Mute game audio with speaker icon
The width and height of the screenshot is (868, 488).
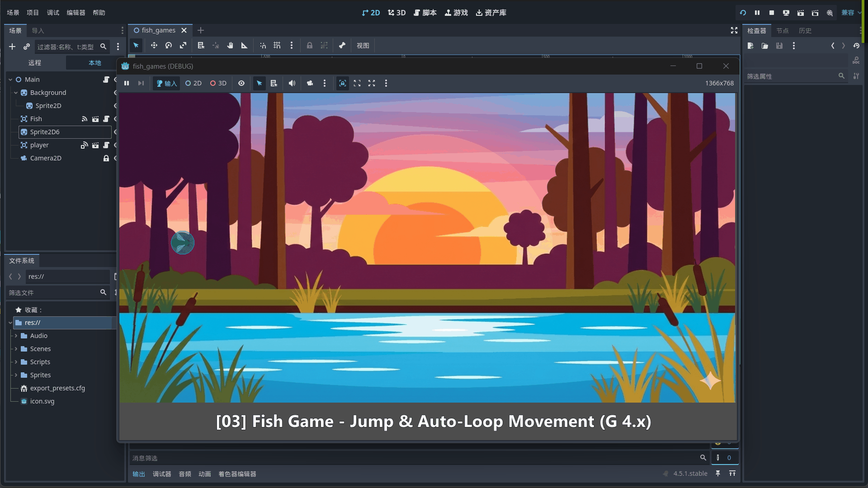(292, 83)
